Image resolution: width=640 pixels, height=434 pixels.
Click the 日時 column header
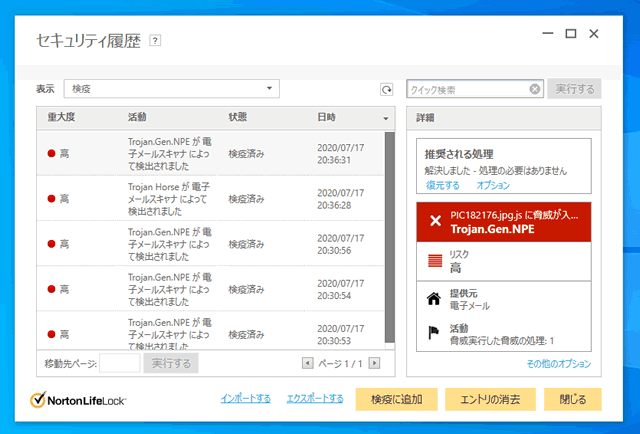(x=326, y=117)
